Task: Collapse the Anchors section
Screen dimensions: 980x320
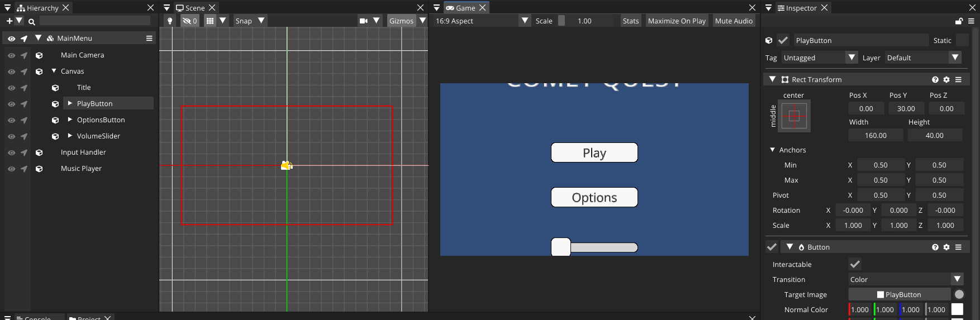Action: click(772, 150)
